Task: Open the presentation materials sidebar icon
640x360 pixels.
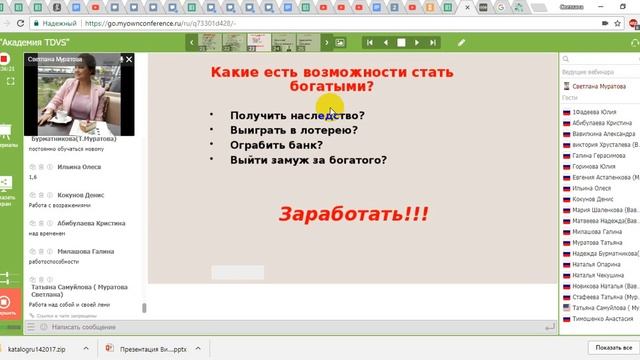Action: click(x=6, y=131)
